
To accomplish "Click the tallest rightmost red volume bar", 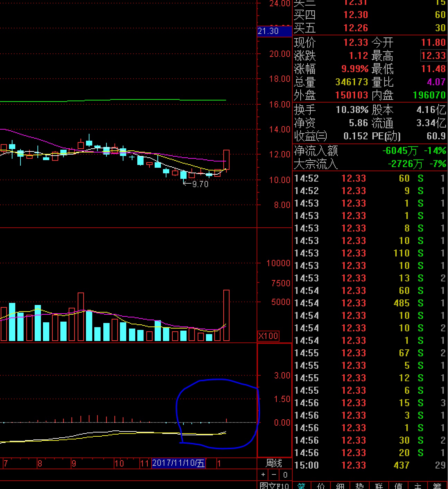I will pos(226,315).
